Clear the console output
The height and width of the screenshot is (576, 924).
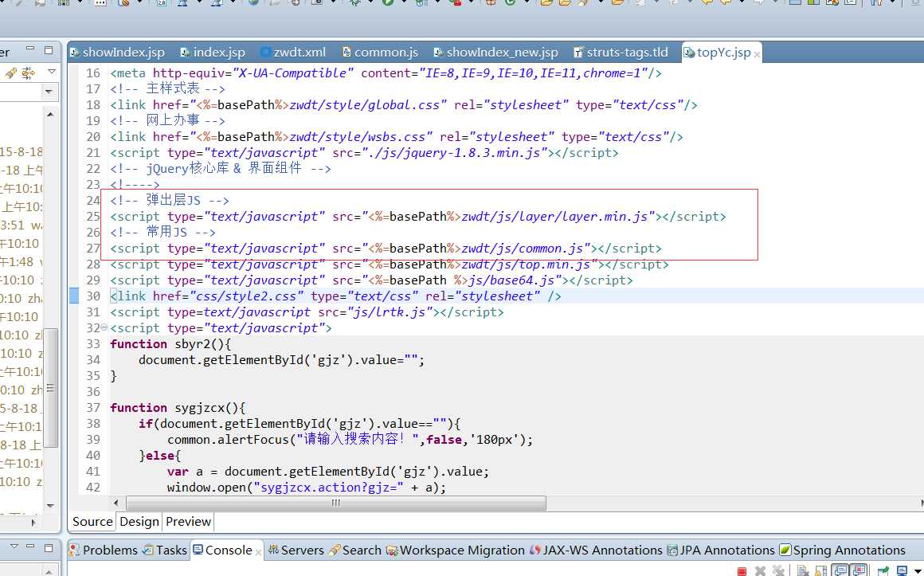point(803,571)
